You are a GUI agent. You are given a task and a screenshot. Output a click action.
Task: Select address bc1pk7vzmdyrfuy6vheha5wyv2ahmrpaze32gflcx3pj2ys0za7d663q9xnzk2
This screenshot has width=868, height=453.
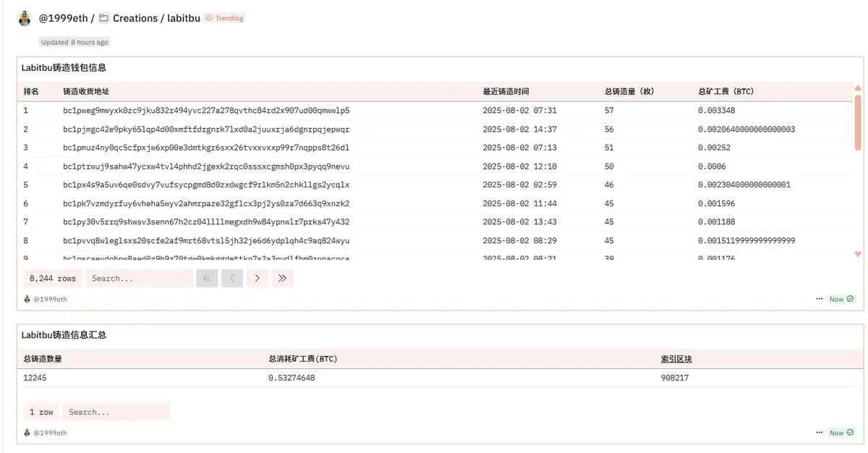click(x=206, y=203)
